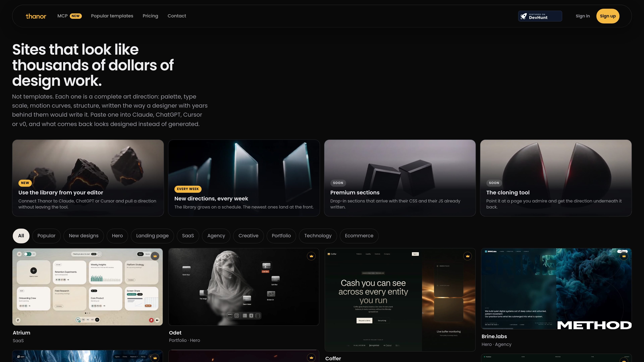This screenshot has width=644, height=362.
Task: Filter templates by Technology
Action: point(318,236)
